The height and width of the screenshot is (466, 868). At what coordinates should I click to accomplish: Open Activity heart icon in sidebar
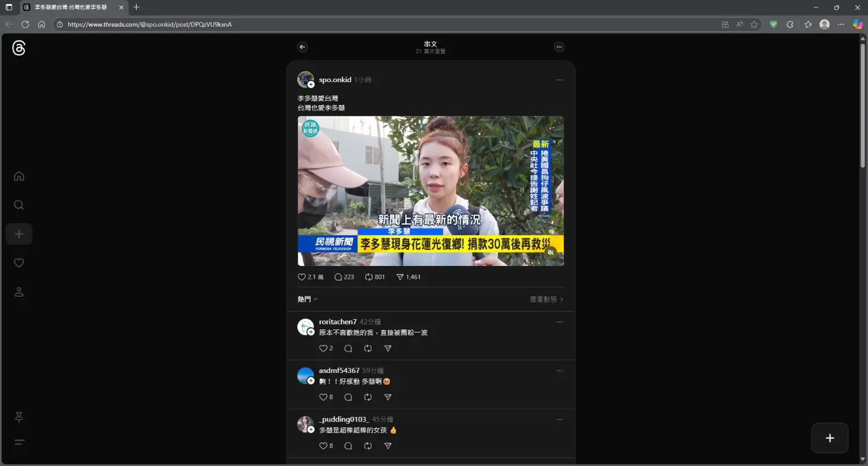pos(19,263)
